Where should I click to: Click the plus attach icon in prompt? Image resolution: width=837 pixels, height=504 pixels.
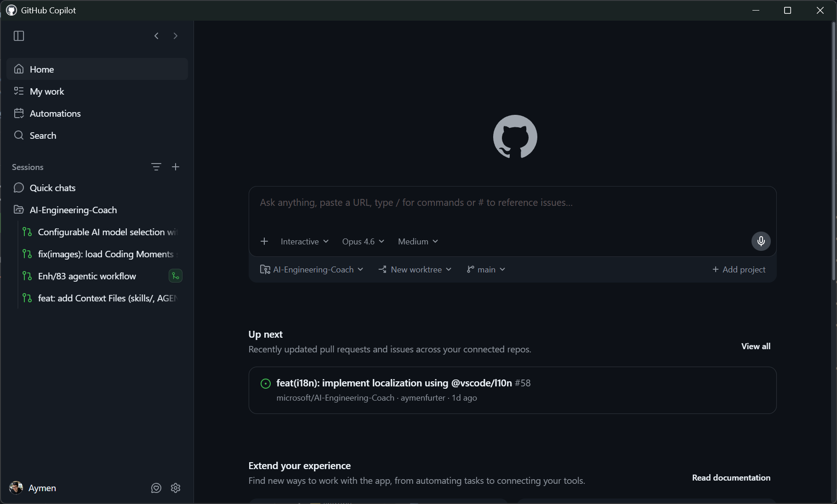pyautogui.click(x=264, y=241)
